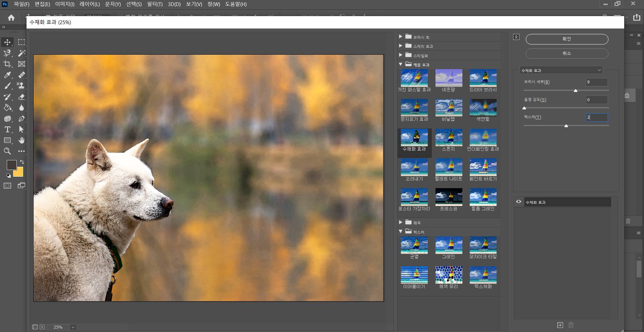644x332 pixels.
Task: Open the 필터(T) menu
Action: (x=154, y=4)
